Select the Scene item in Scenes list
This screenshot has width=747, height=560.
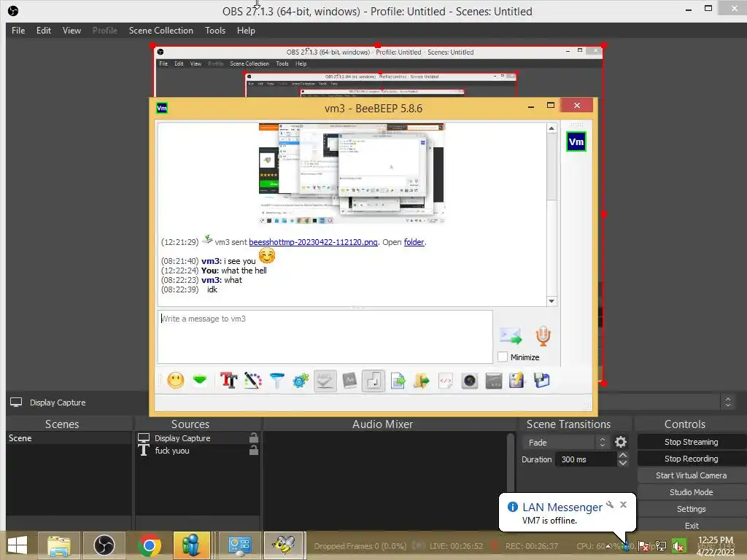pos(69,438)
